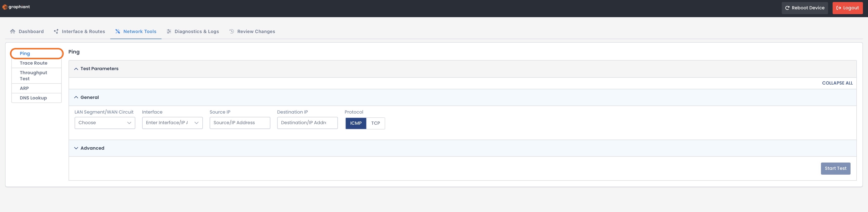Select ICMP protocol
Viewport: 868px width, 212px height.
[356, 123]
